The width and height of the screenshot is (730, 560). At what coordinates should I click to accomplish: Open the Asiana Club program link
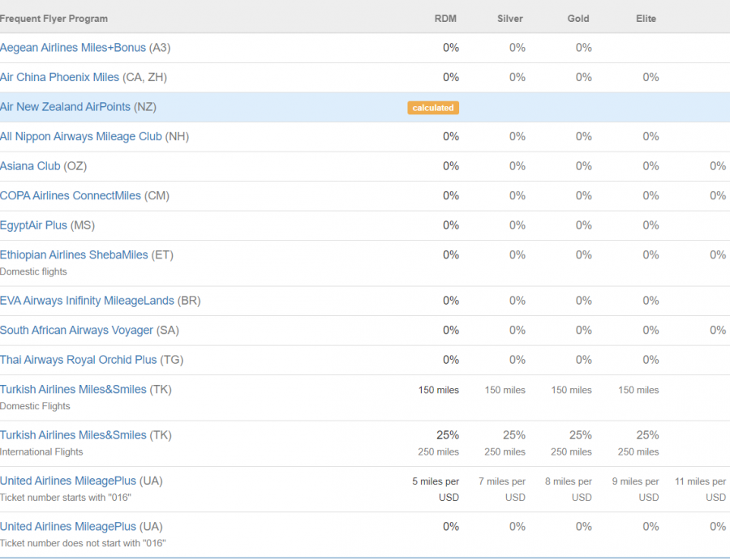click(30, 166)
